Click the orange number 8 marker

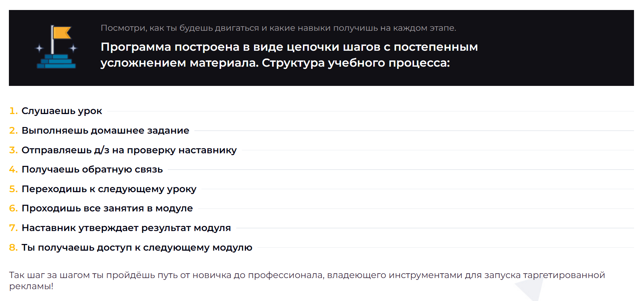[13, 248]
